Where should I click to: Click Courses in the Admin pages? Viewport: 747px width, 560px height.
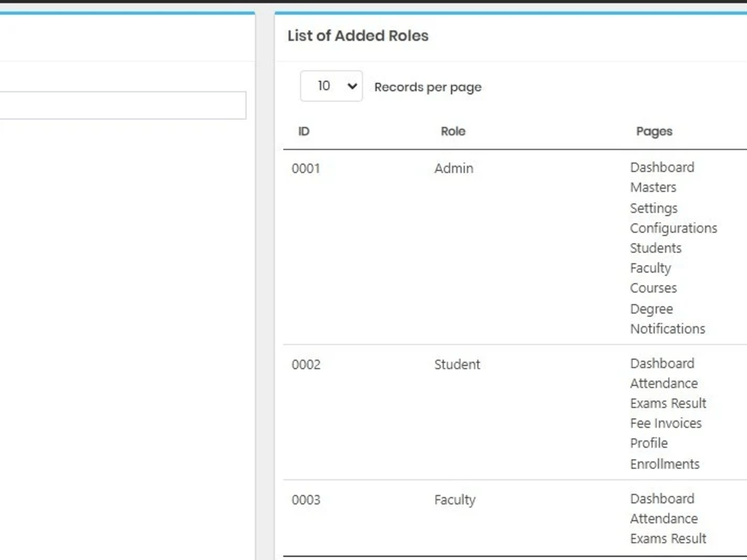coord(654,288)
